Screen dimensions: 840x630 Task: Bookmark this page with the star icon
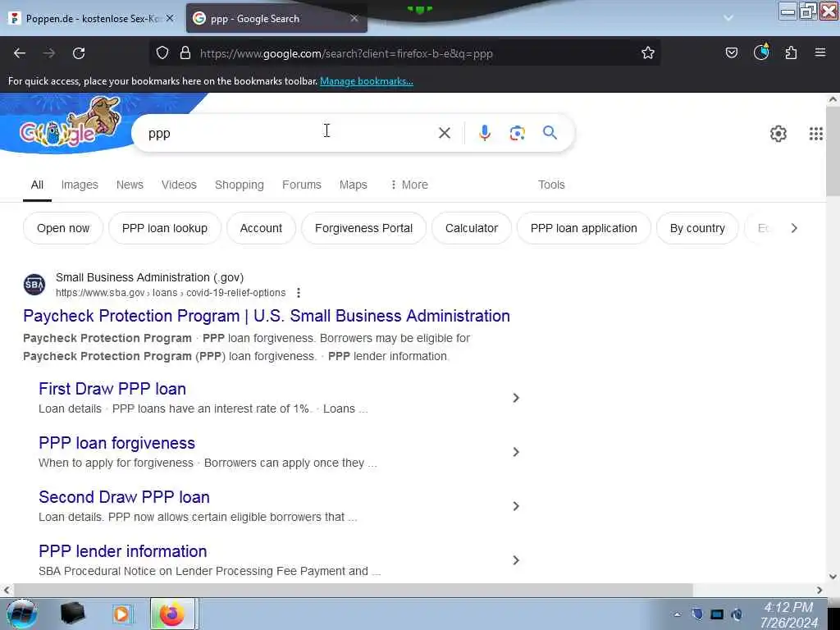pyautogui.click(x=648, y=52)
